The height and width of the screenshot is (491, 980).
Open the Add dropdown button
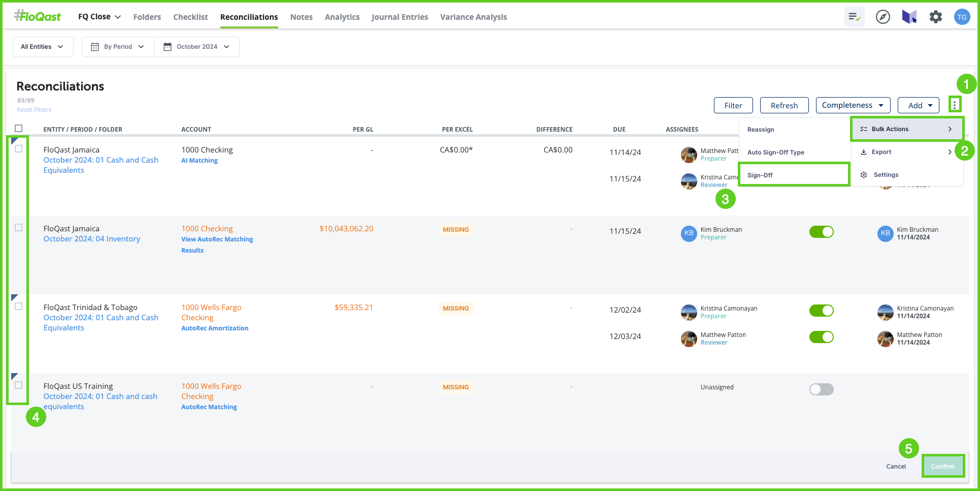919,105
